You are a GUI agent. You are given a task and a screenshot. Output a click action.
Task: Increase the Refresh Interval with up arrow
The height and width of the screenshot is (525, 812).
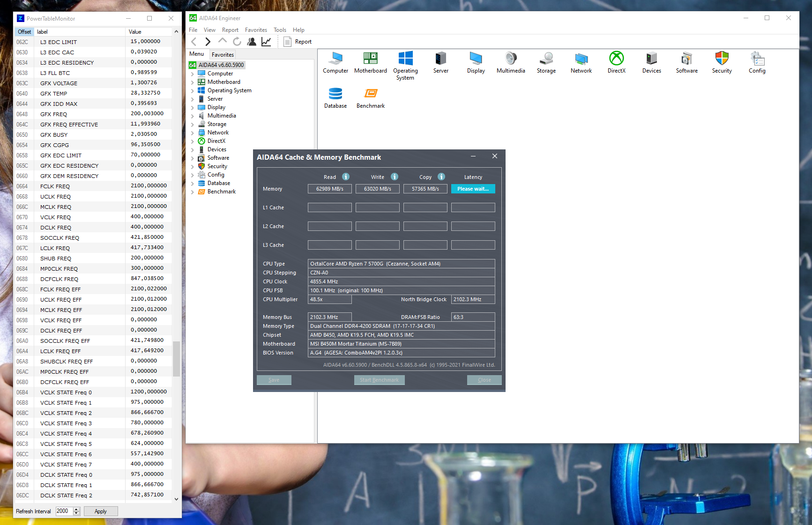click(x=77, y=510)
